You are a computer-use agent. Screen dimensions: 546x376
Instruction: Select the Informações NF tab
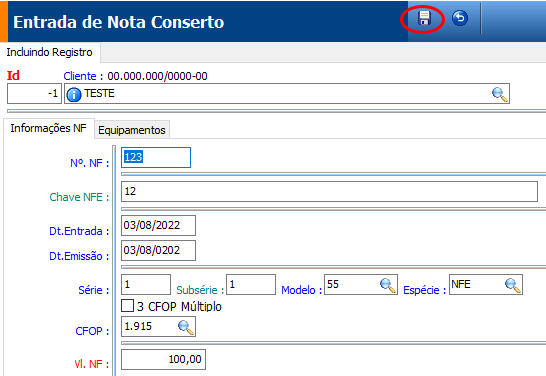(x=49, y=128)
